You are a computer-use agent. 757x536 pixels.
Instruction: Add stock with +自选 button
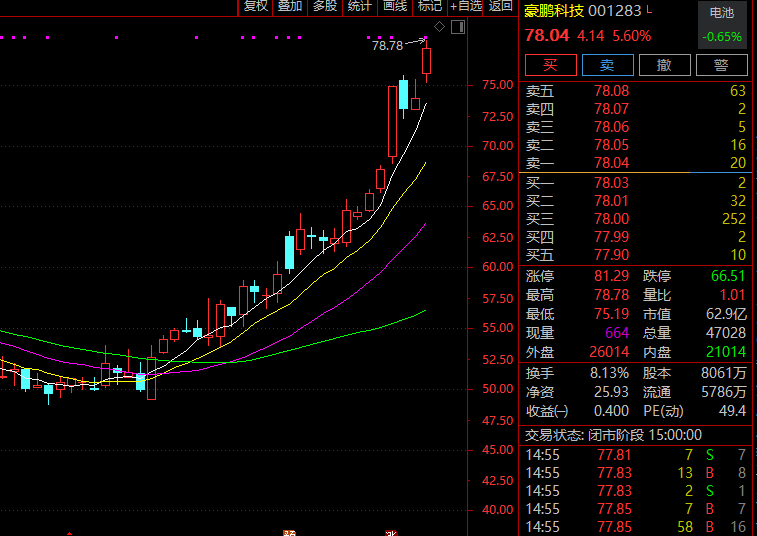pyautogui.click(x=465, y=6)
